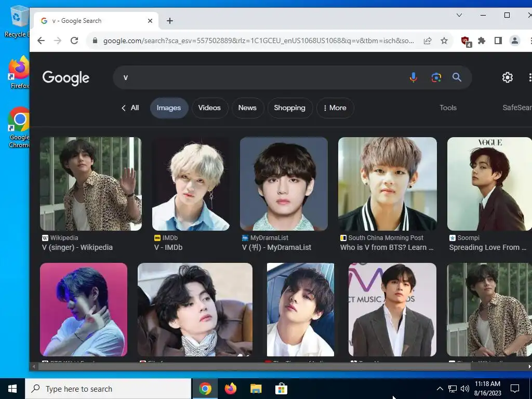Open the Soompi Vogue cover thumbnail
The height and width of the screenshot is (399, 532).
pyautogui.click(x=489, y=184)
